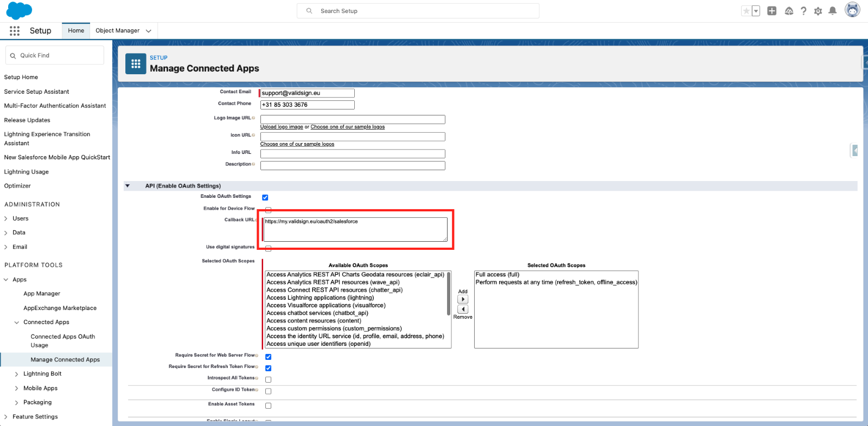Untick Require Secret for Web Server Flow

(268, 357)
